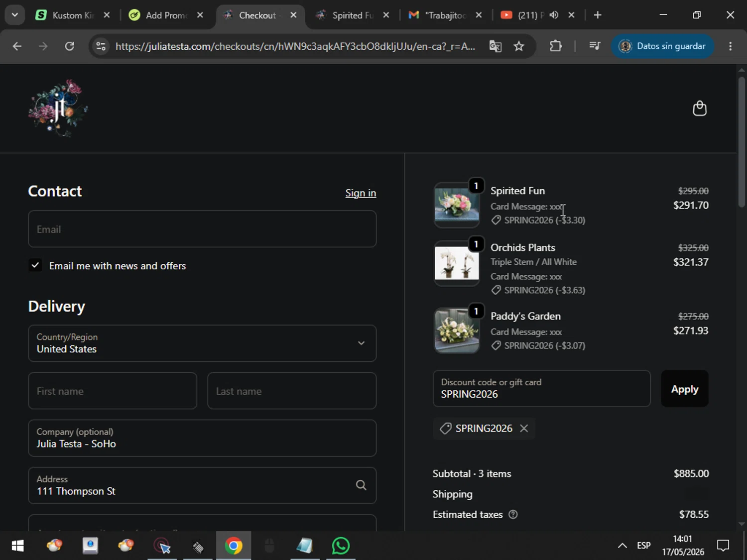Close the Kustom Kit tab
This screenshot has height=560, width=747.
click(107, 15)
